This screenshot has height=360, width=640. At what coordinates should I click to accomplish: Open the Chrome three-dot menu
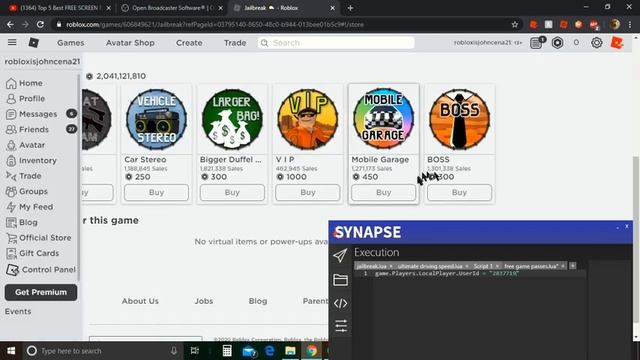coord(630,24)
